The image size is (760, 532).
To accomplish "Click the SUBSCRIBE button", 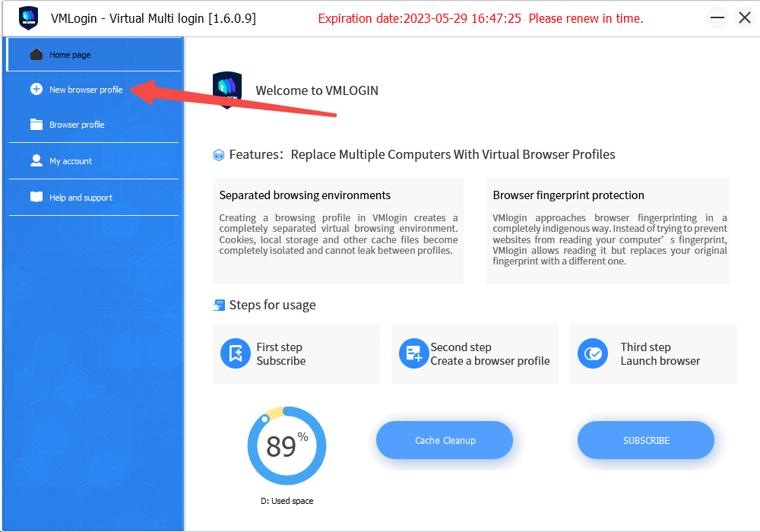I will tap(646, 440).
